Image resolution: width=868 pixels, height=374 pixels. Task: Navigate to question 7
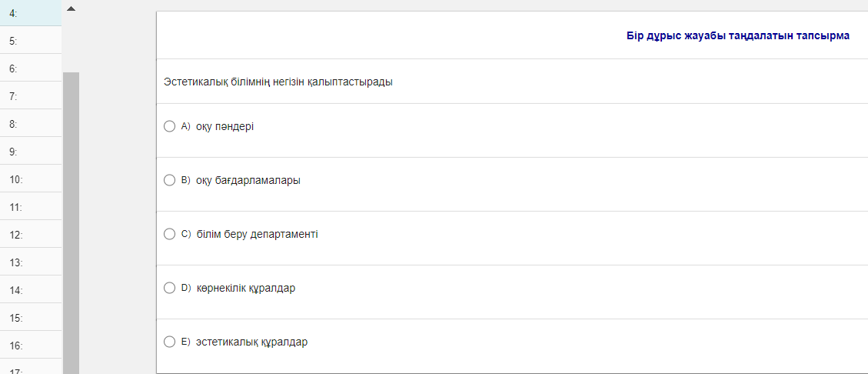click(31, 96)
